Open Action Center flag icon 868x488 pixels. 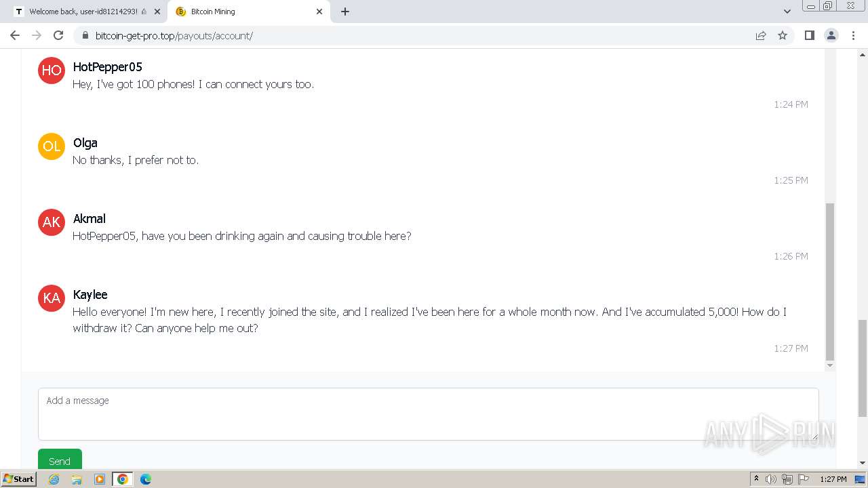(804, 479)
